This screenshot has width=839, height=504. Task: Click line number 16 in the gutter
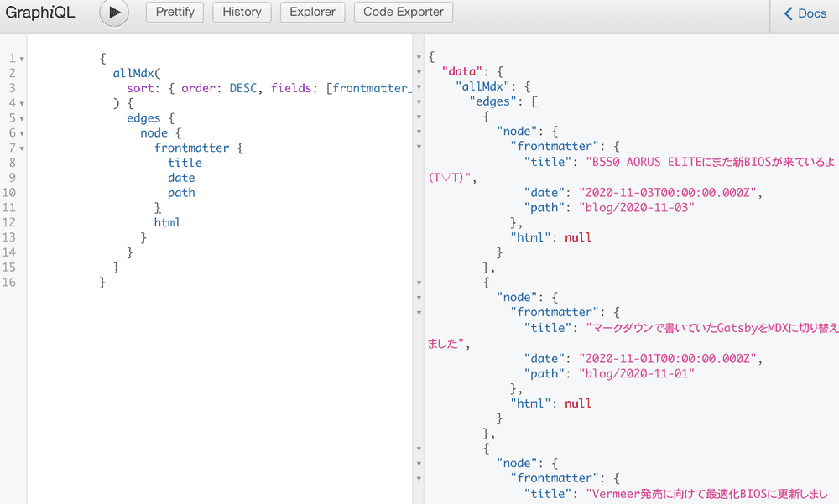(9, 283)
